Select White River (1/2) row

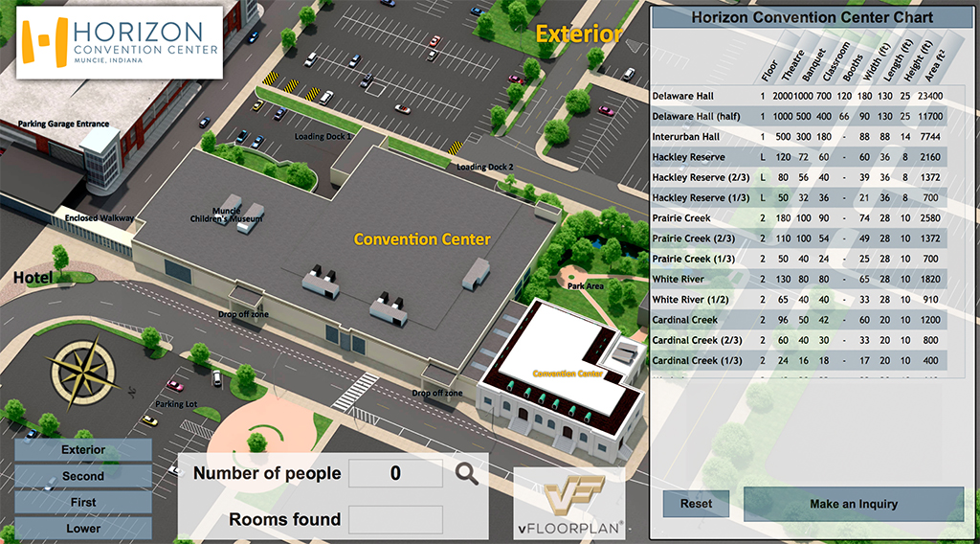[x=799, y=300]
